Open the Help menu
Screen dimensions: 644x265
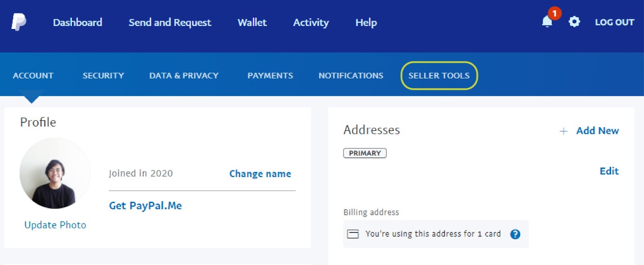366,23
